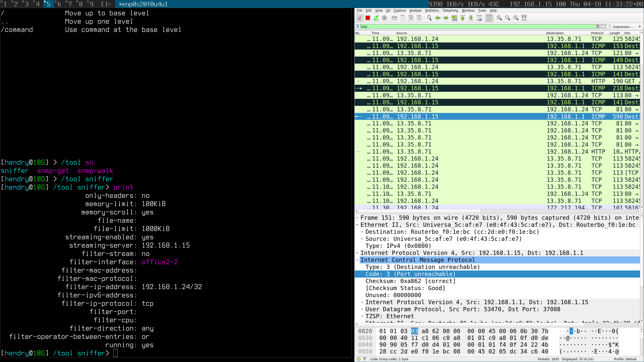Go back in packet history
This screenshot has height=362, width=644.
pyautogui.click(x=438, y=18)
